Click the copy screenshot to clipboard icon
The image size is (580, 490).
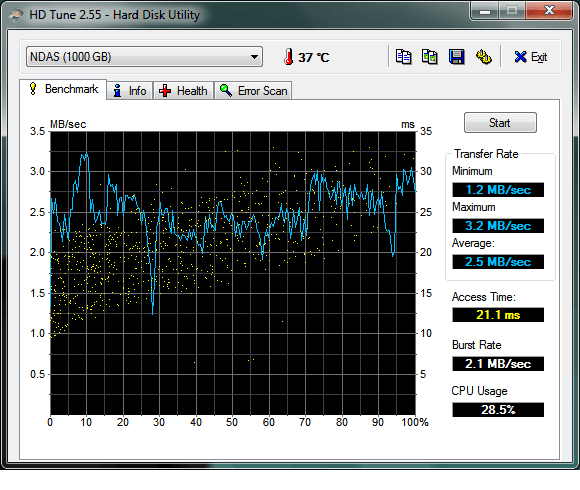point(430,57)
